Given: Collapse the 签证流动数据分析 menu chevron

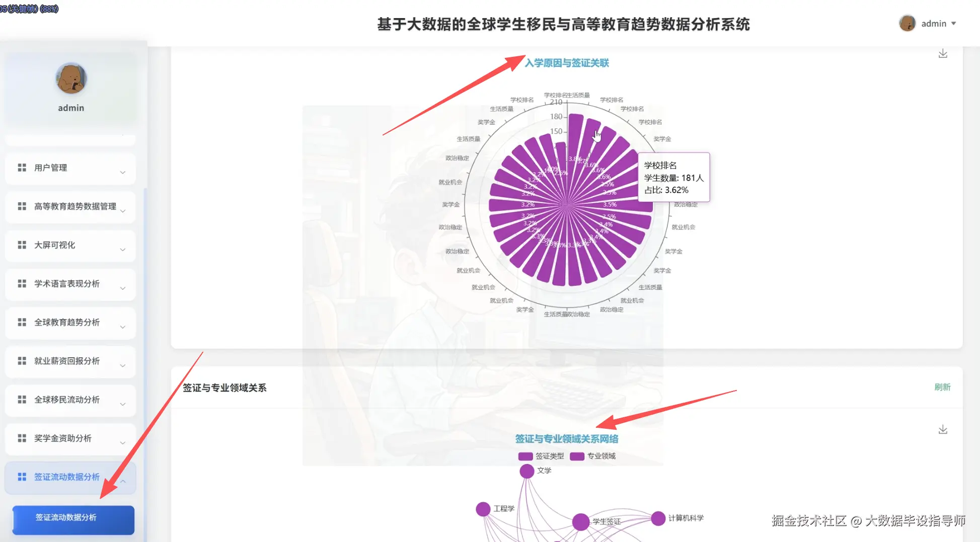Looking at the screenshot, I should [123, 481].
